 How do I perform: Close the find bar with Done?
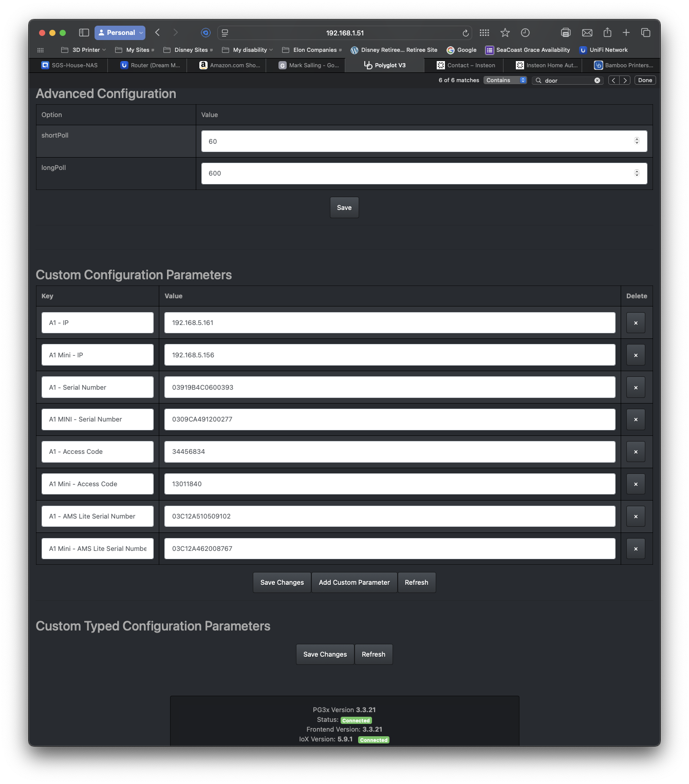(645, 80)
